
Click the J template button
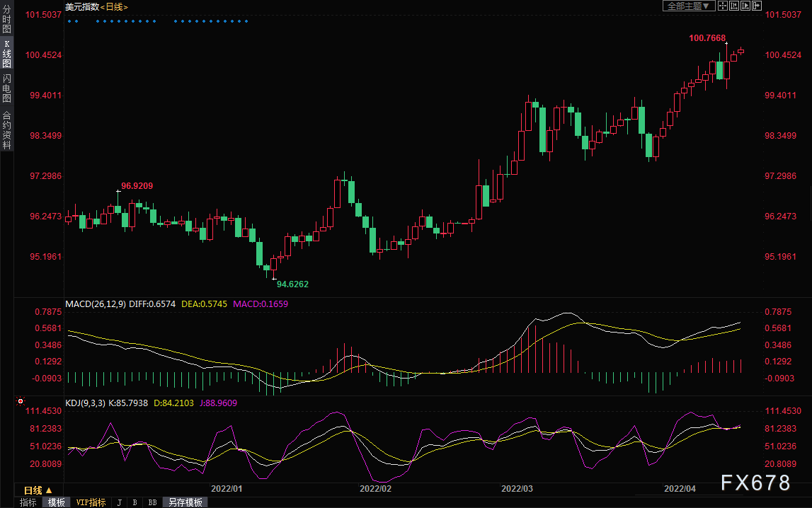coord(120,502)
